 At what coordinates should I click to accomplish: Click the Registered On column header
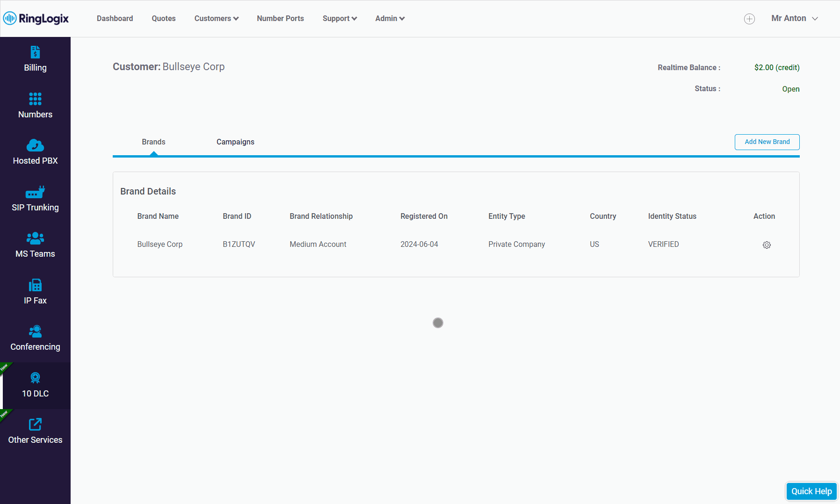tap(424, 216)
